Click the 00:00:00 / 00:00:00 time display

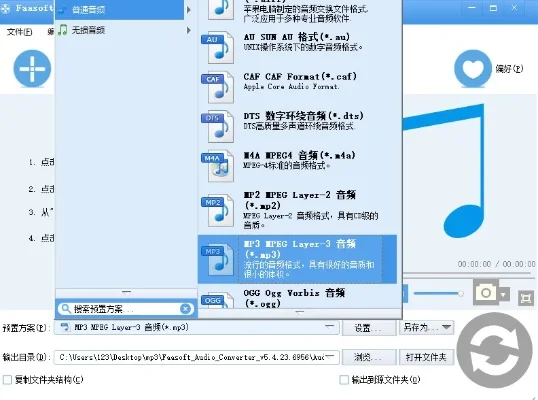[x=496, y=264]
